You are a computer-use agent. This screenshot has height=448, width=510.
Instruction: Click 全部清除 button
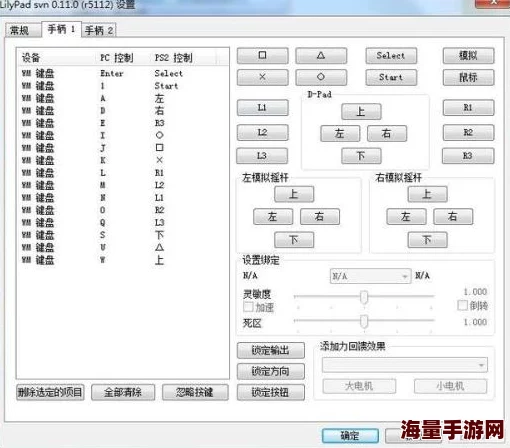123,392
